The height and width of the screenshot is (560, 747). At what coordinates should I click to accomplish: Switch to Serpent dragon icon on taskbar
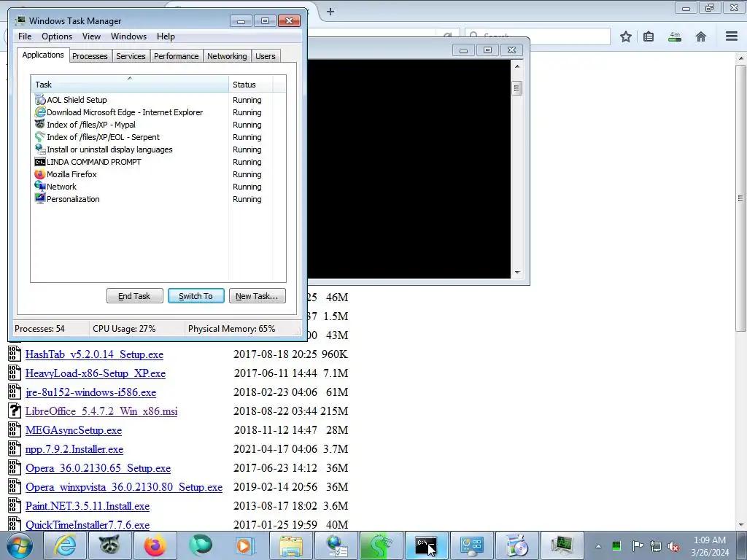coord(381,545)
